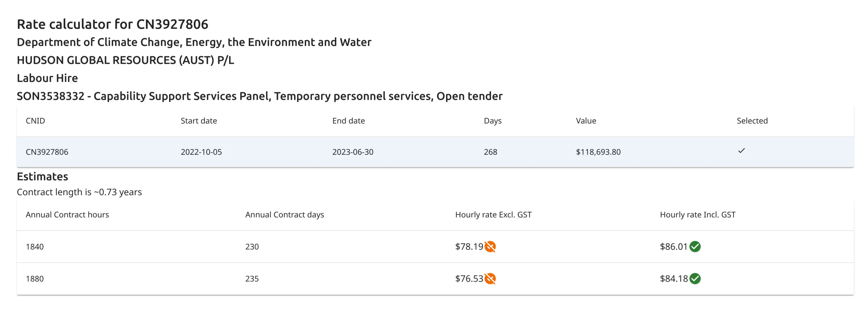868x312 pixels.
Task: Click the Days column header
Action: (493, 121)
